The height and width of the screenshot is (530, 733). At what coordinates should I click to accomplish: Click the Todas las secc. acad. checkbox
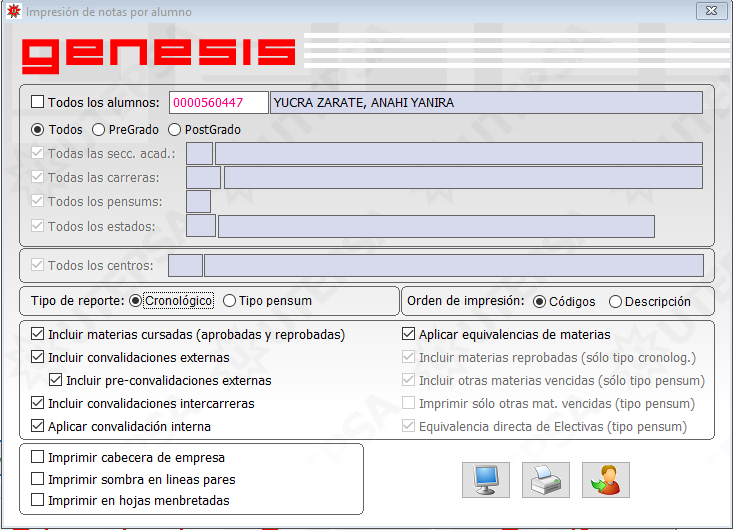(37, 153)
